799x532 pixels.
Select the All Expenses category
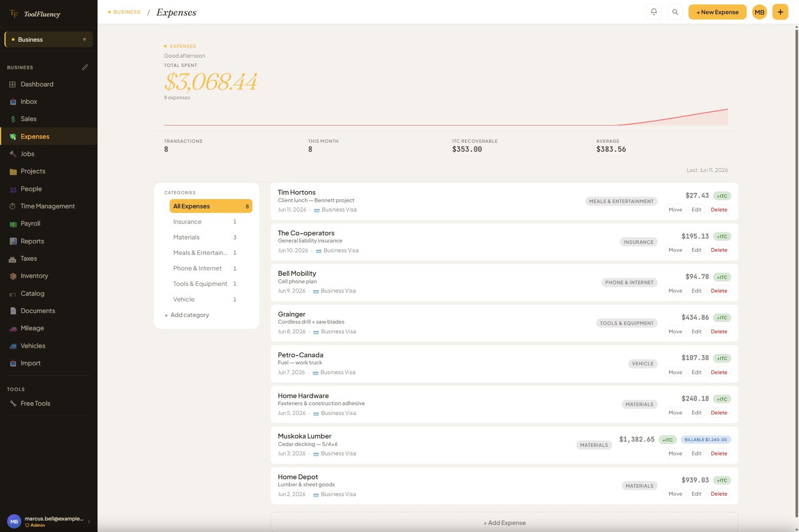pyautogui.click(x=211, y=206)
